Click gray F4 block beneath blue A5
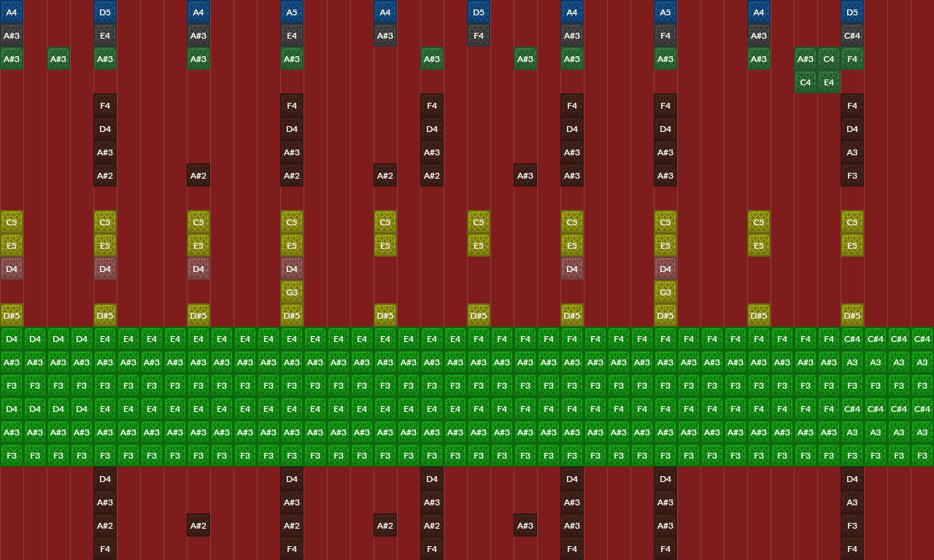 click(x=665, y=36)
